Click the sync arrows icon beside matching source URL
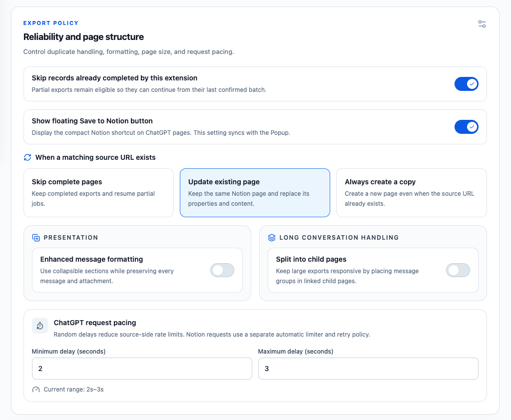The height and width of the screenshot is (420, 511). click(27, 157)
